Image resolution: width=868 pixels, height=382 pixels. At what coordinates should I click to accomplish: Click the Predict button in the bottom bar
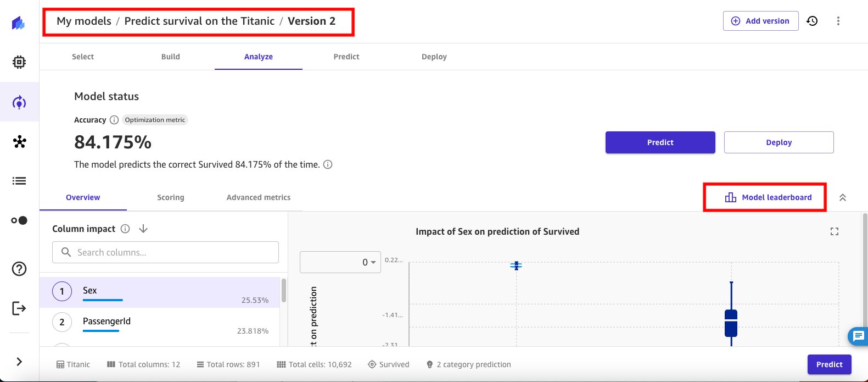click(x=830, y=364)
